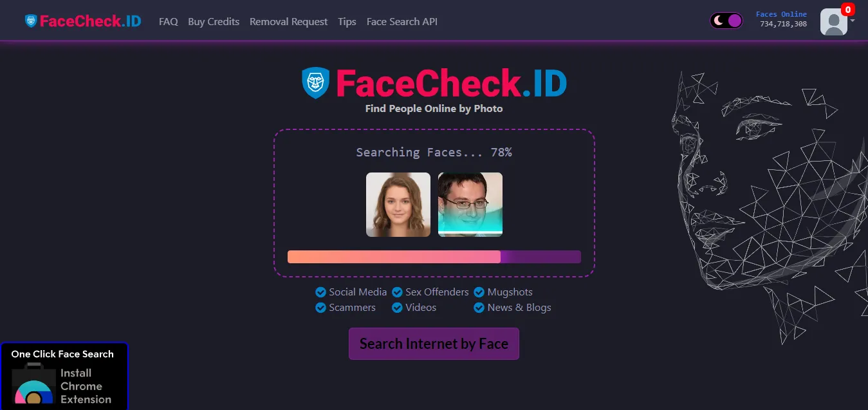The height and width of the screenshot is (410, 868).
Task: Click the FaceCheck.ID shield logo icon
Action: 30,20
